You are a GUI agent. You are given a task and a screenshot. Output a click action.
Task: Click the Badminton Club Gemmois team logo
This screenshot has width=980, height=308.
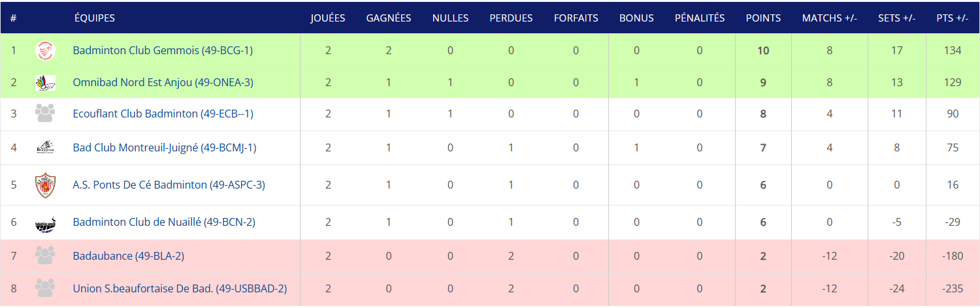(45, 50)
